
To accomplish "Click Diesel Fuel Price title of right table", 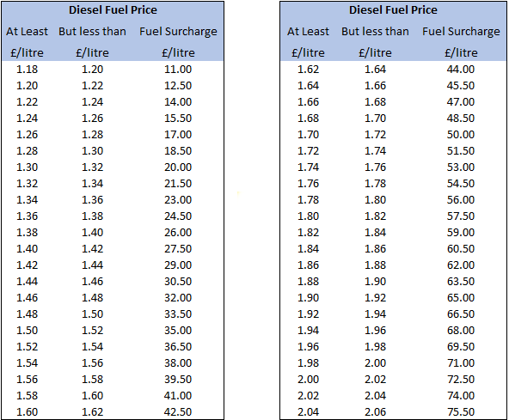I will [393, 10].
